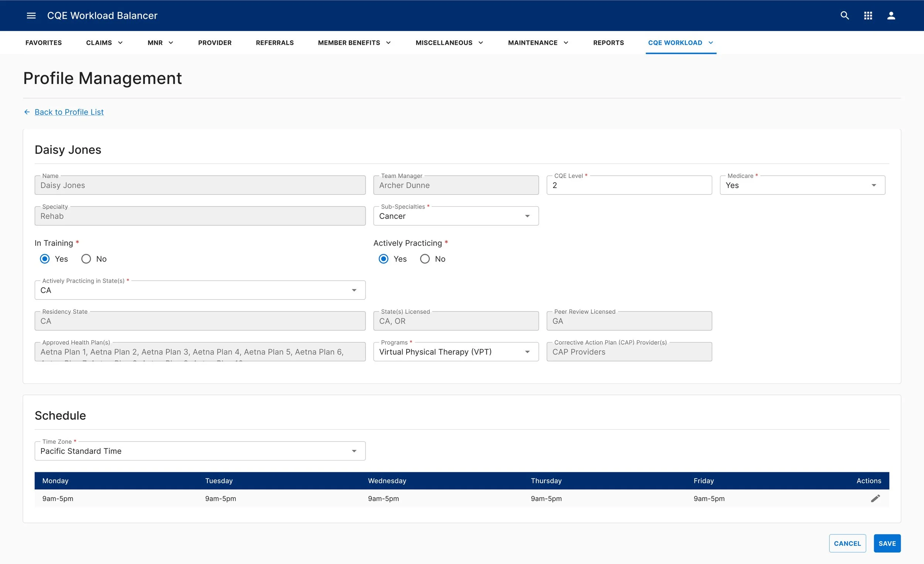Edit schedule with pencil icon

(875, 498)
